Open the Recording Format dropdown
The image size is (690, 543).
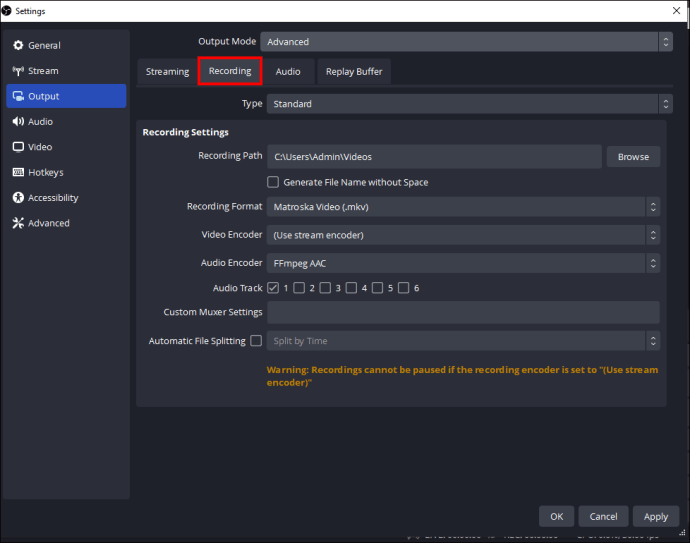coord(463,207)
